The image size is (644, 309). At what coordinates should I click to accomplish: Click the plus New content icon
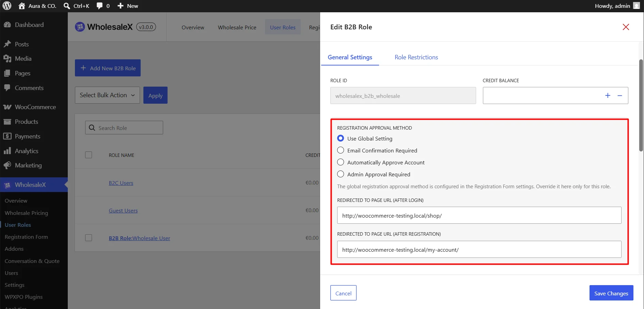pos(121,6)
